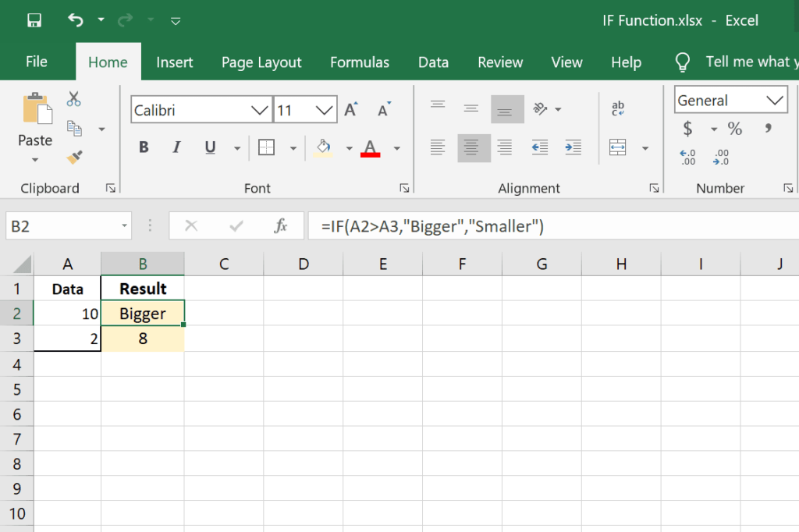Viewport: 799px width, 532px height.
Task: Click the formula bar with IF formula
Action: click(x=553, y=225)
